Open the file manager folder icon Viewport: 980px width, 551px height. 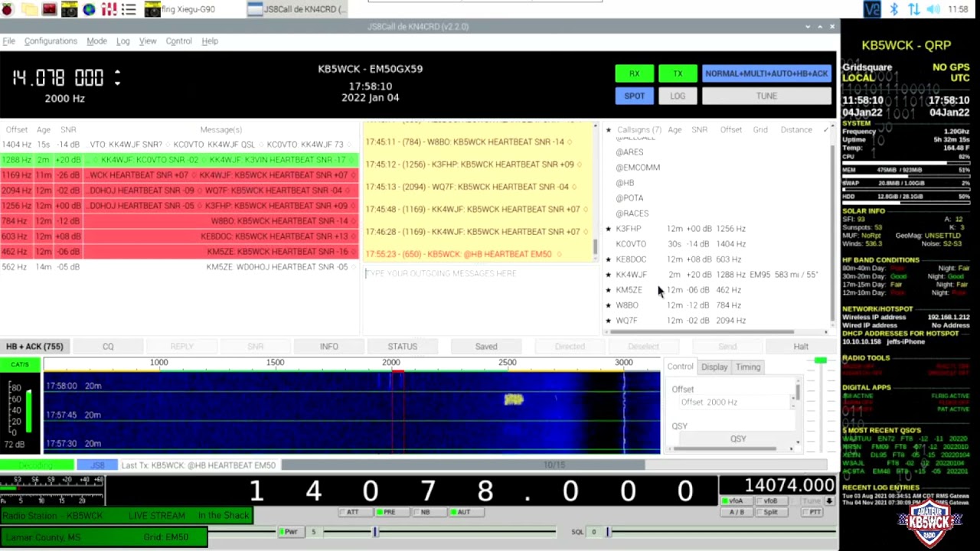(x=29, y=9)
